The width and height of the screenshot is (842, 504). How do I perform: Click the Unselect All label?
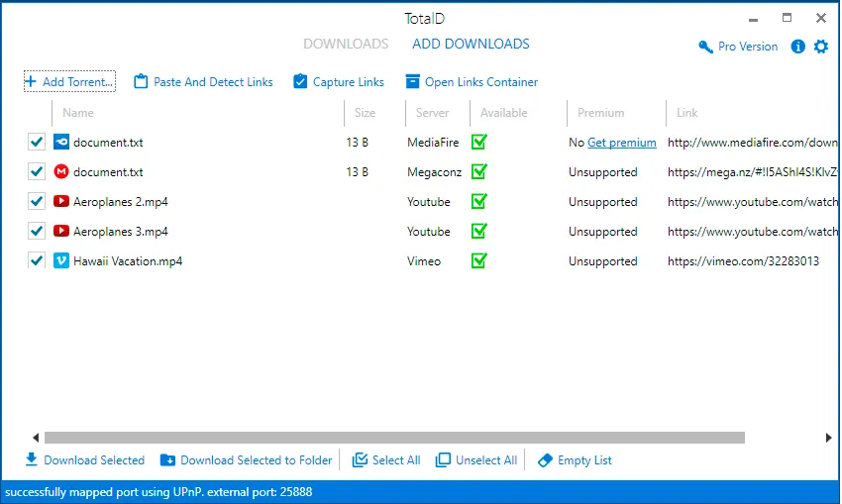click(x=486, y=460)
